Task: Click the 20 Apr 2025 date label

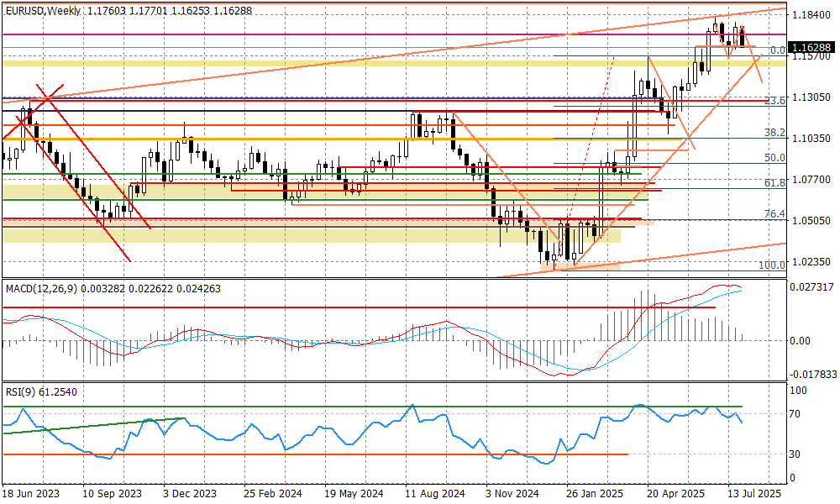Action: [x=675, y=493]
